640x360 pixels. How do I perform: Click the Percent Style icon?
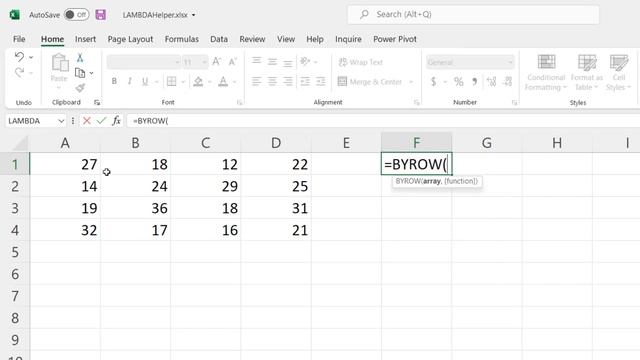(x=459, y=82)
